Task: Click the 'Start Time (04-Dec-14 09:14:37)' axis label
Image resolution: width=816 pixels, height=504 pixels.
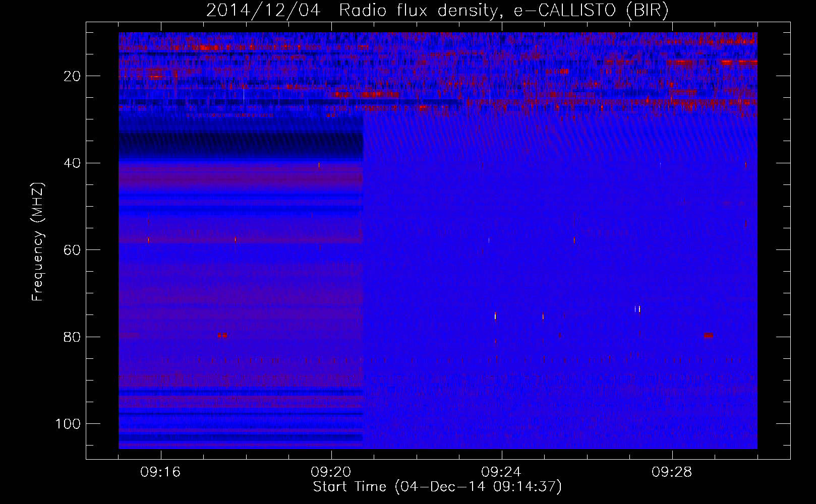Action: (437, 487)
